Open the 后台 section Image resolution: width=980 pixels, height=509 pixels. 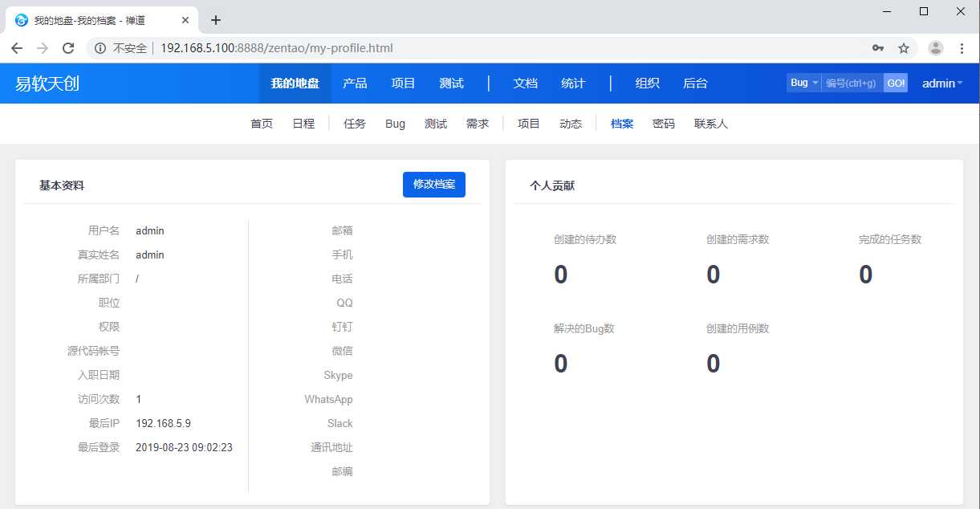694,82
